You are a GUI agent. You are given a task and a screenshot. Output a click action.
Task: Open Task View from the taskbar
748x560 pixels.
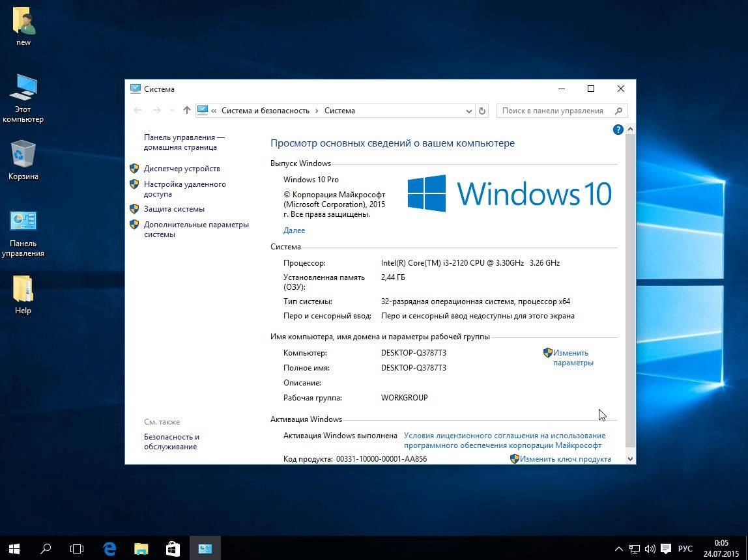pyautogui.click(x=77, y=548)
